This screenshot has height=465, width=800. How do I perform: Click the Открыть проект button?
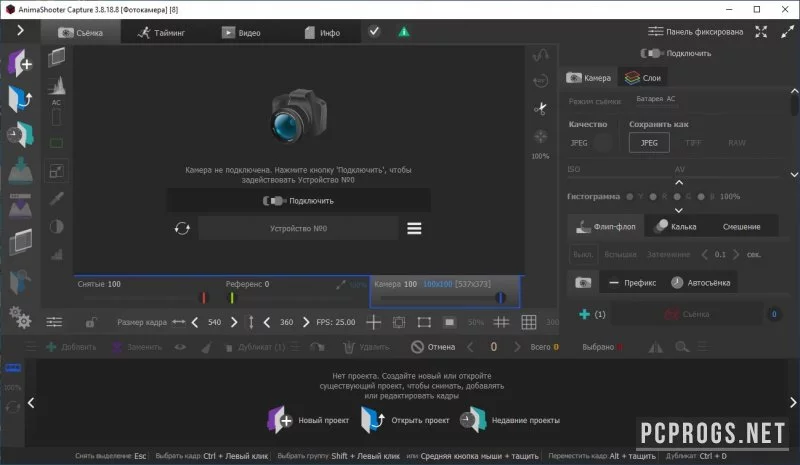[x=405, y=420]
